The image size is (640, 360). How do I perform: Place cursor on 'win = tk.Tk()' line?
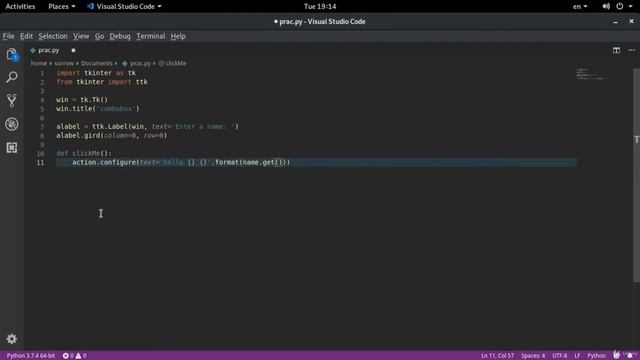click(82, 100)
